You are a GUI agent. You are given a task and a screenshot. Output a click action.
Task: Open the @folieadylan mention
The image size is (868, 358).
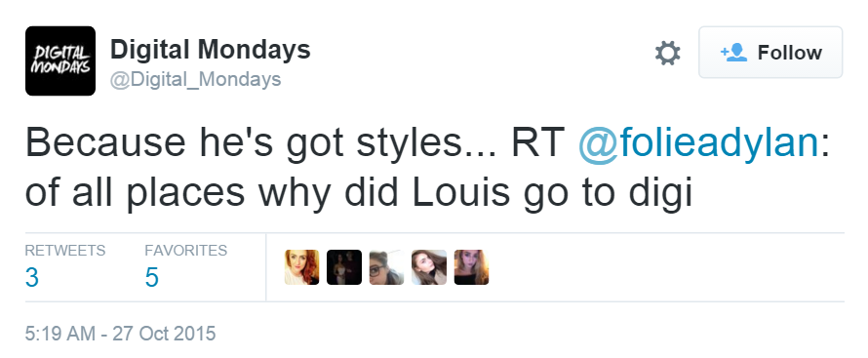[x=698, y=142]
